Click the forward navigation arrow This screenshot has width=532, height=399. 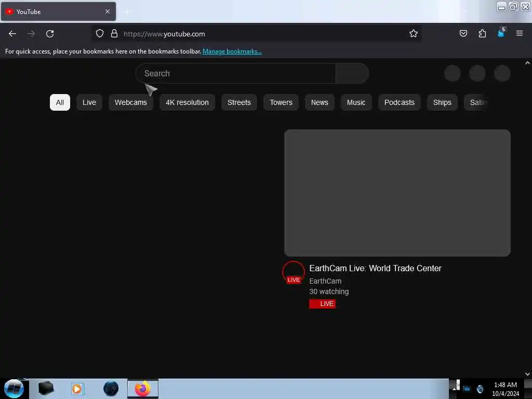tap(31, 34)
